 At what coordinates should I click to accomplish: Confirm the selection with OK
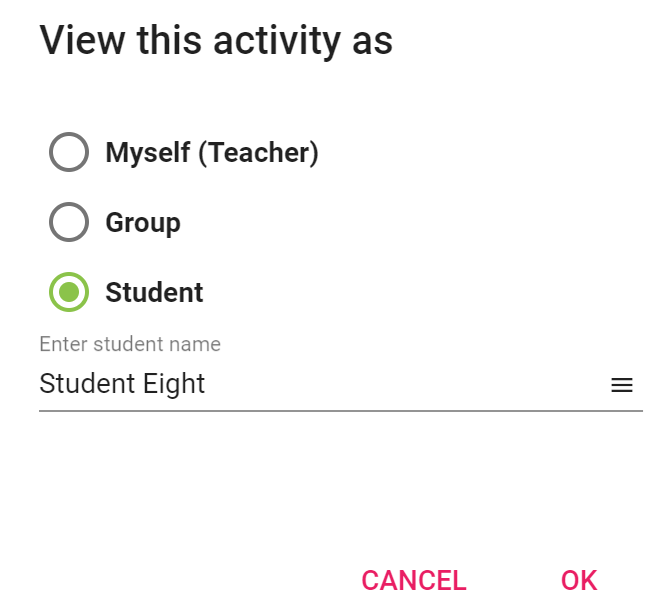[x=579, y=580]
